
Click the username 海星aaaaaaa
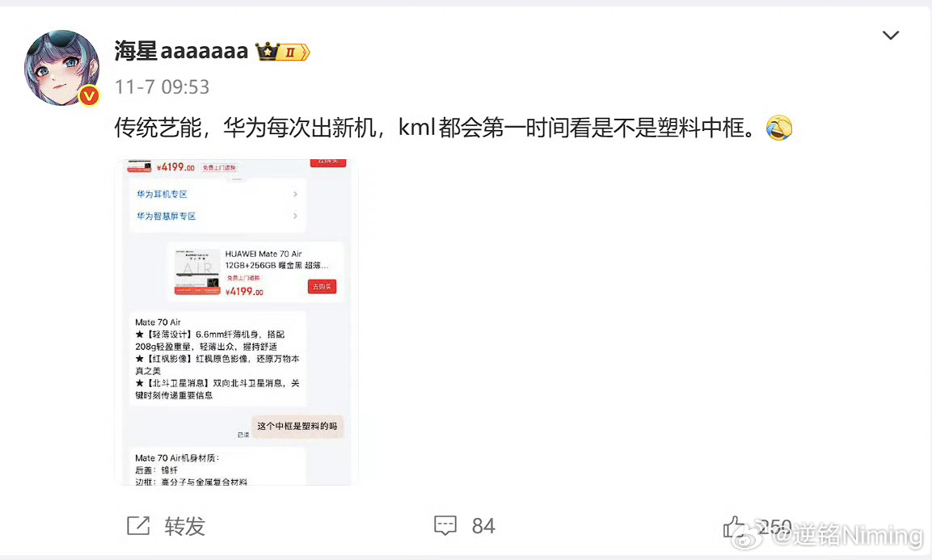point(181,51)
